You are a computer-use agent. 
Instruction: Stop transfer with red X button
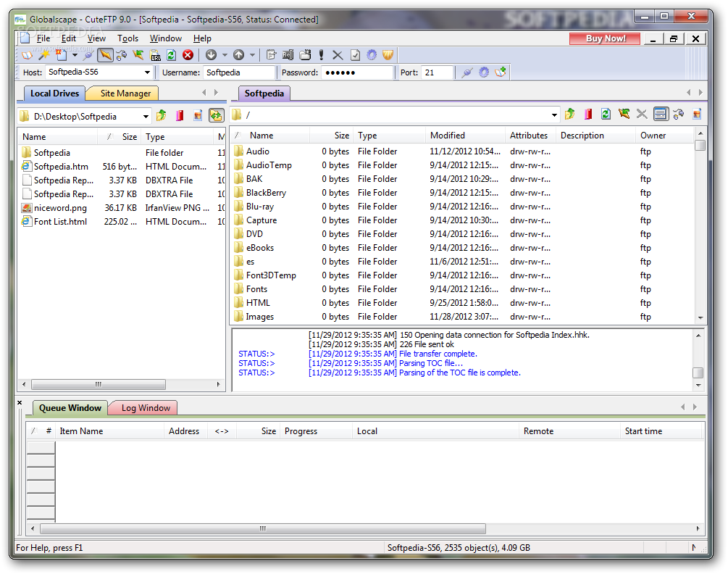point(188,55)
